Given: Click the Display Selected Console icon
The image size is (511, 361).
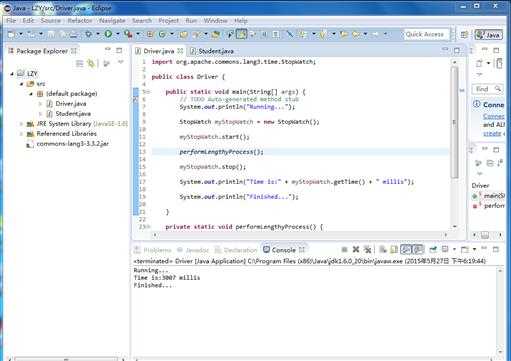Looking at the screenshot, I should tap(445, 249).
